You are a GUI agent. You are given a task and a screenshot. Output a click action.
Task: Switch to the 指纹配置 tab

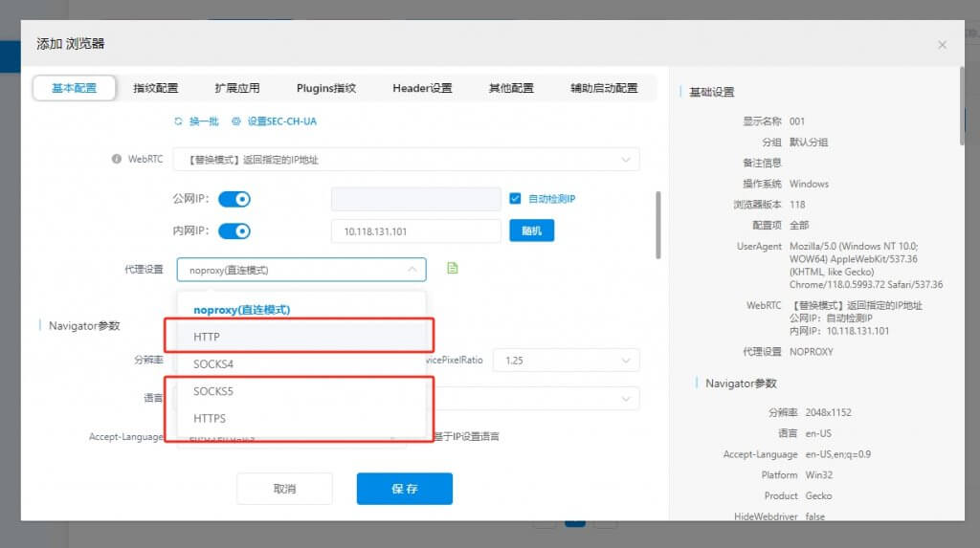pyautogui.click(x=156, y=88)
